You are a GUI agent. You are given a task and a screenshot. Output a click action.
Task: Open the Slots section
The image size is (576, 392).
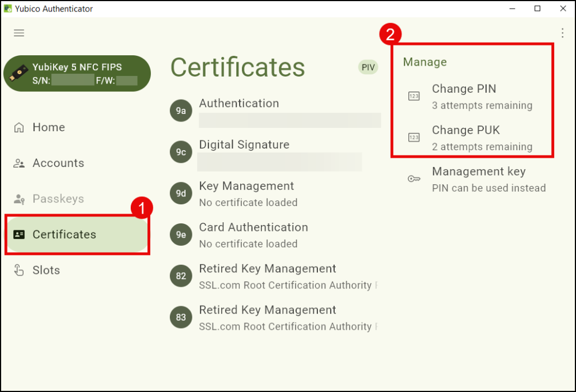[46, 270]
